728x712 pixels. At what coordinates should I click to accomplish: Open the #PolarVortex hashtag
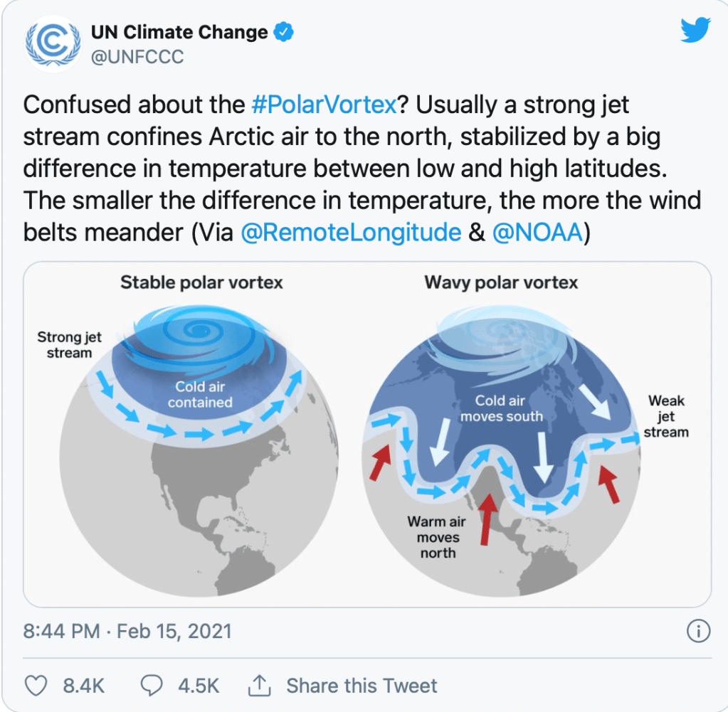click(324, 105)
